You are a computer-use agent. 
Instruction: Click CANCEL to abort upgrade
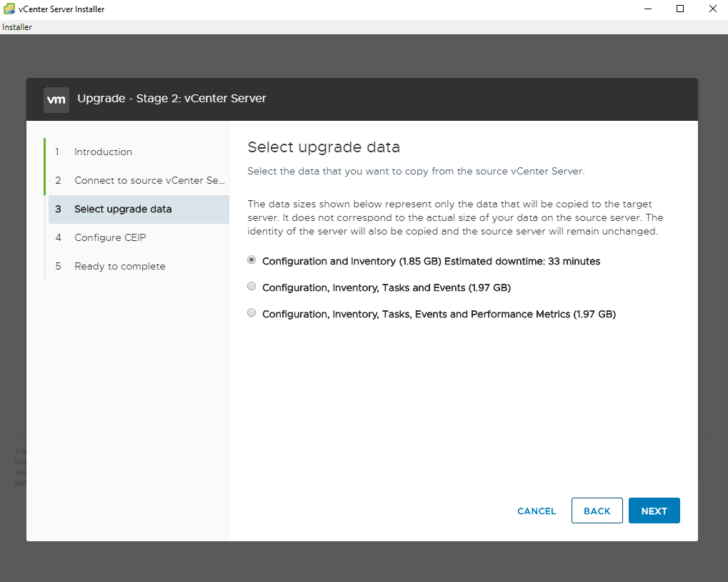click(x=537, y=511)
